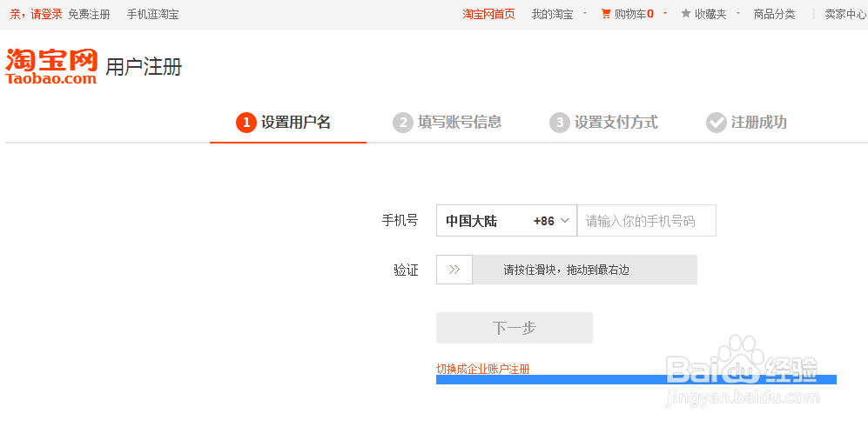Open 商品分类 menu
Image resolution: width=868 pixels, height=427 pixels.
(775, 15)
